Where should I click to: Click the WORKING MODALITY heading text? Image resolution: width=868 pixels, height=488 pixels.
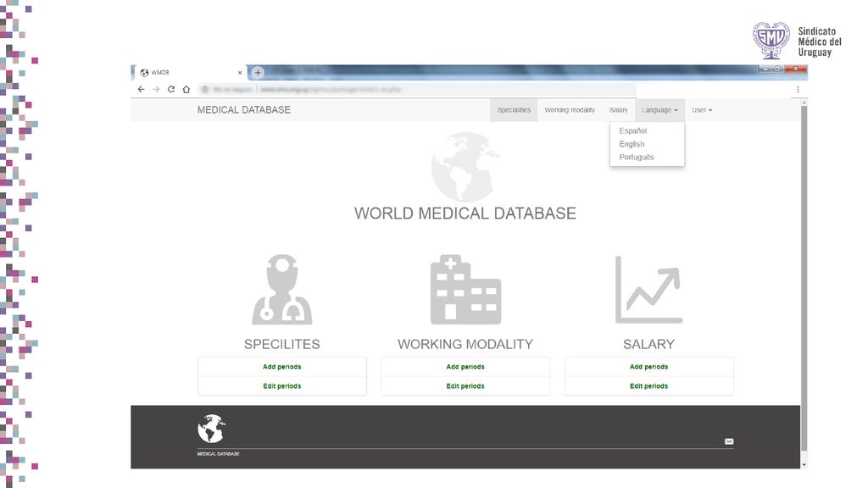[x=465, y=344]
